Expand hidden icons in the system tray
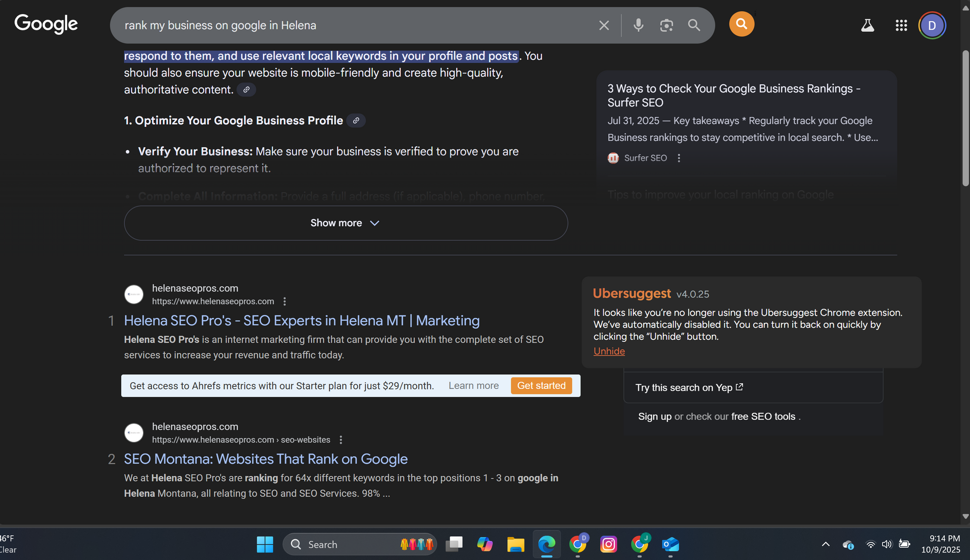 (826, 544)
